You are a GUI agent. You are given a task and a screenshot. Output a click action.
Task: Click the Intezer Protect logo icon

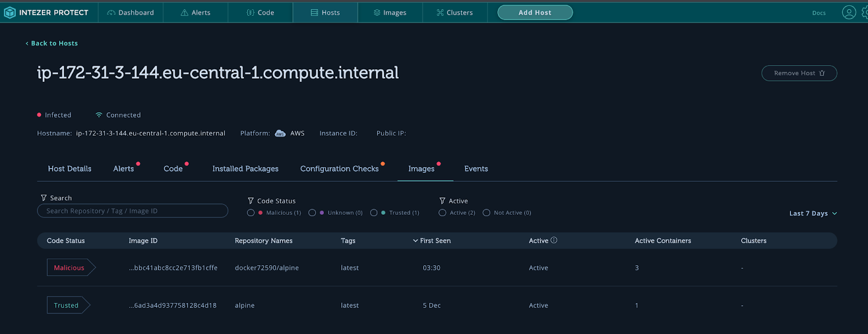click(10, 12)
